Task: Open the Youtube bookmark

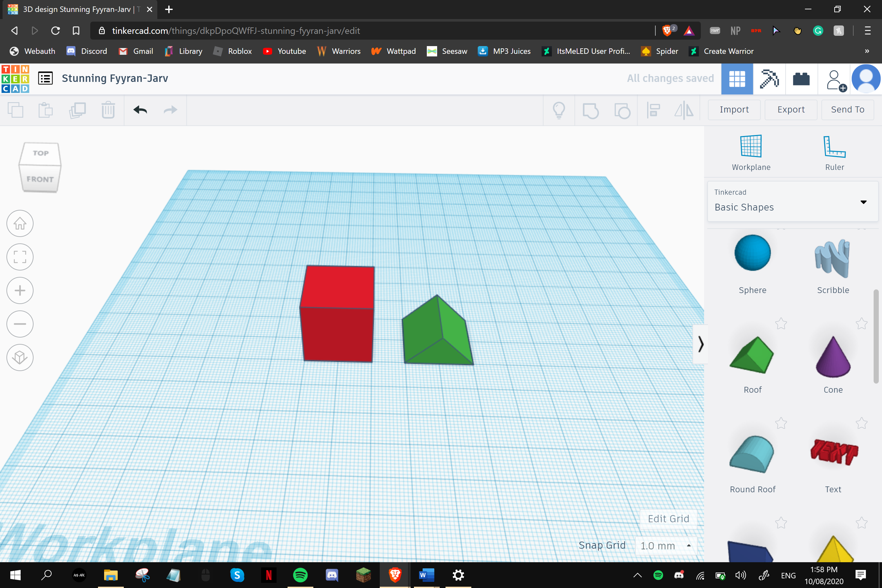Action: 285,51
